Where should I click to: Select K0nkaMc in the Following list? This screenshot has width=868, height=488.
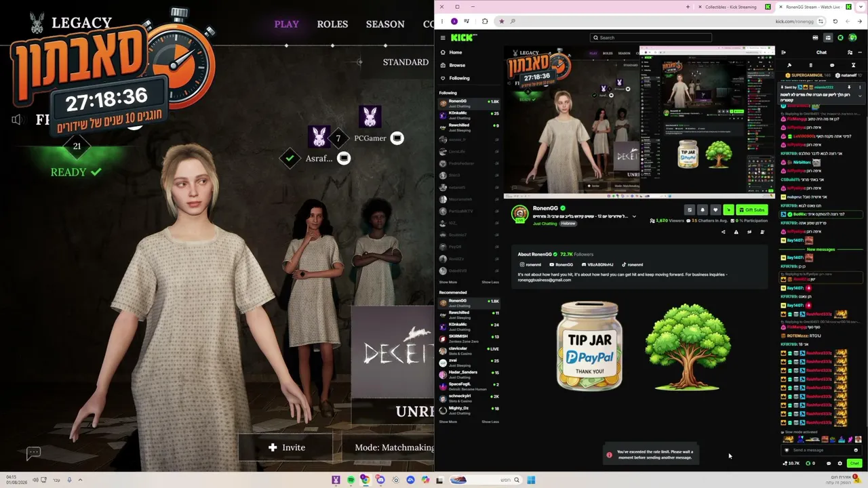pyautogui.click(x=469, y=115)
